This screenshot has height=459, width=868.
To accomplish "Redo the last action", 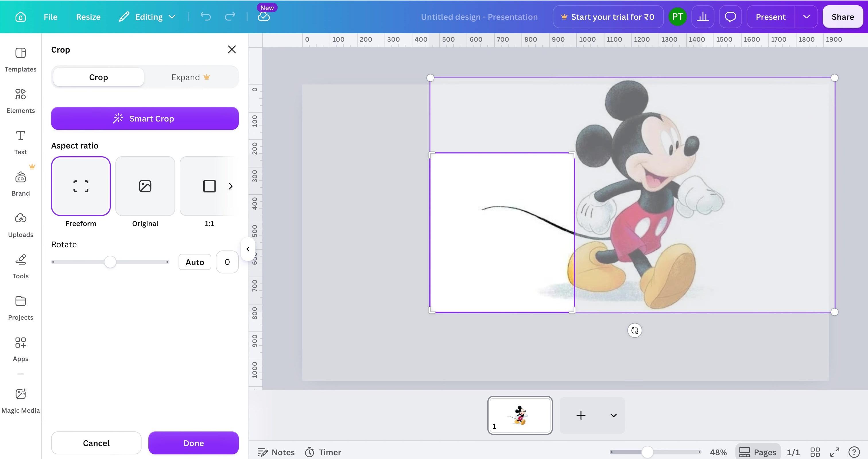I will point(230,17).
